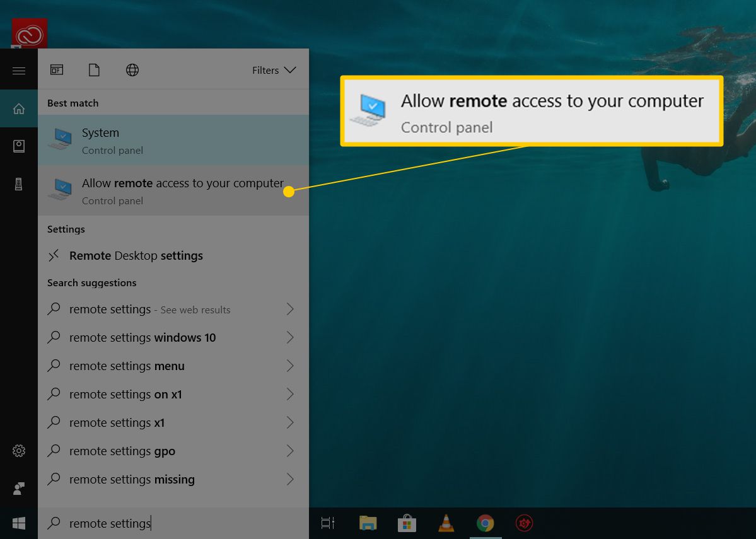The height and width of the screenshot is (539, 756).
Task: Open the Adobe Creative Cloud app icon
Action: [x=29, y=33]
